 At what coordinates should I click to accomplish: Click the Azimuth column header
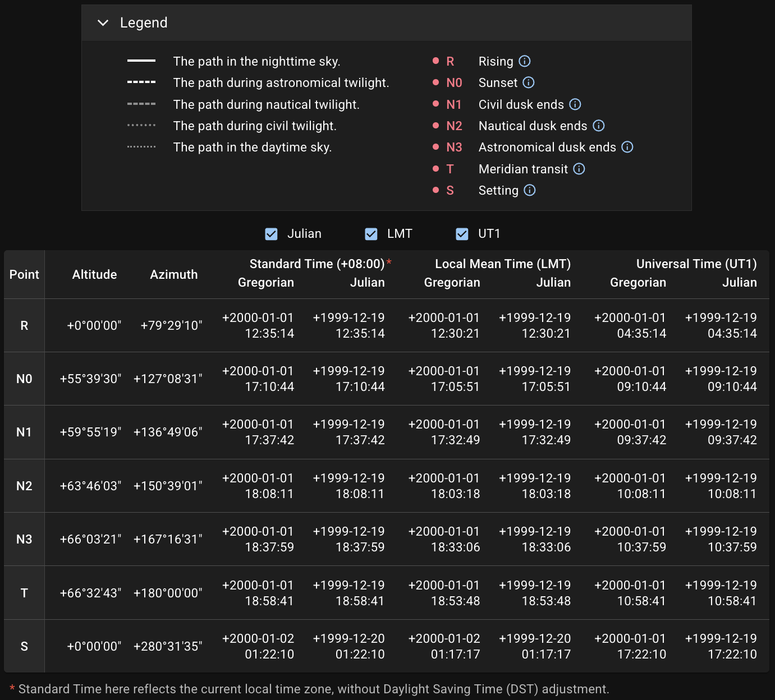click(174, 274)
